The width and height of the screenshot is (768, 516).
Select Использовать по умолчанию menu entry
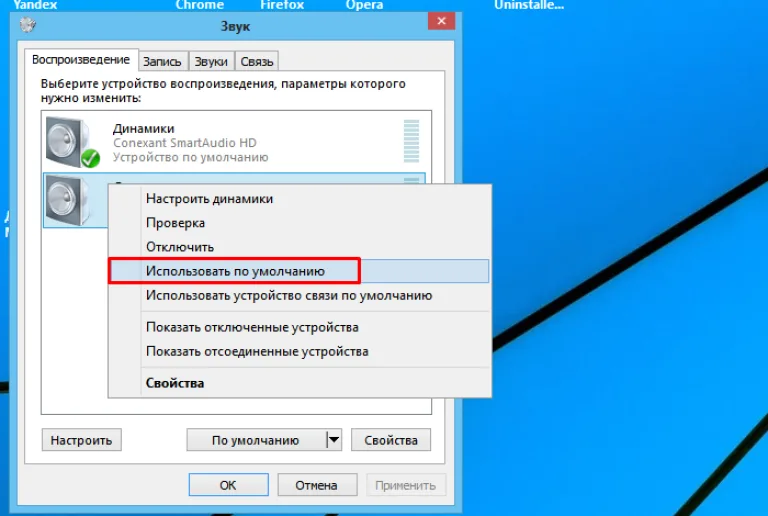tap(299, 271)
